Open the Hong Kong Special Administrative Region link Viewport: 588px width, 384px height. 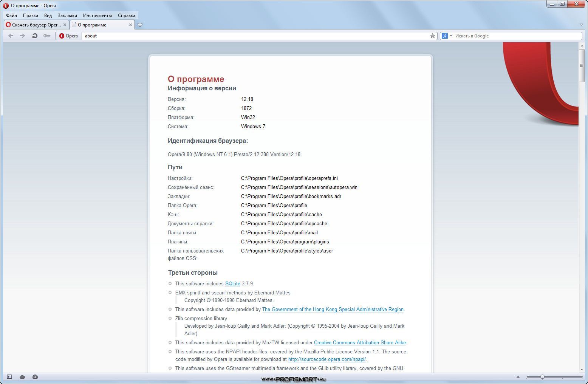333,310
